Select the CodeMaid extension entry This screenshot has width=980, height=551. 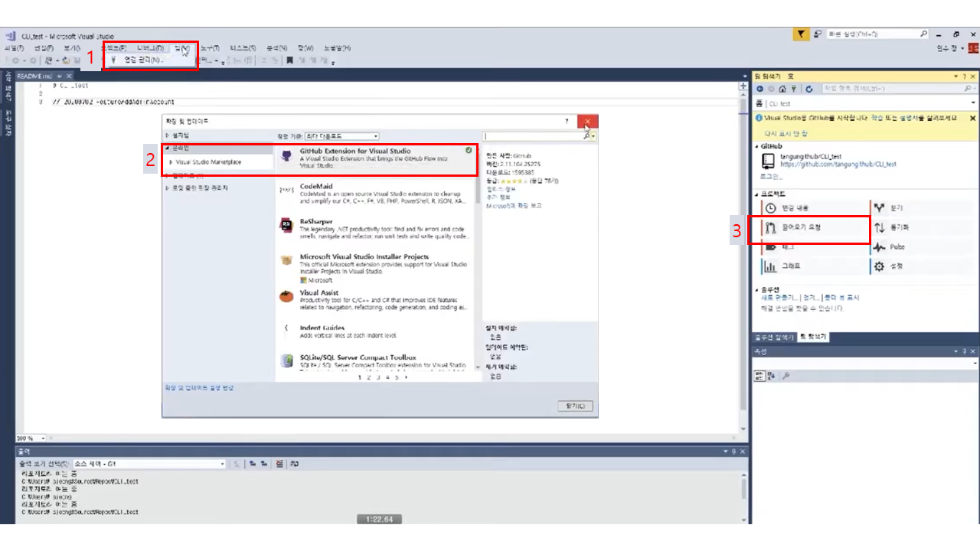point(375,195)
